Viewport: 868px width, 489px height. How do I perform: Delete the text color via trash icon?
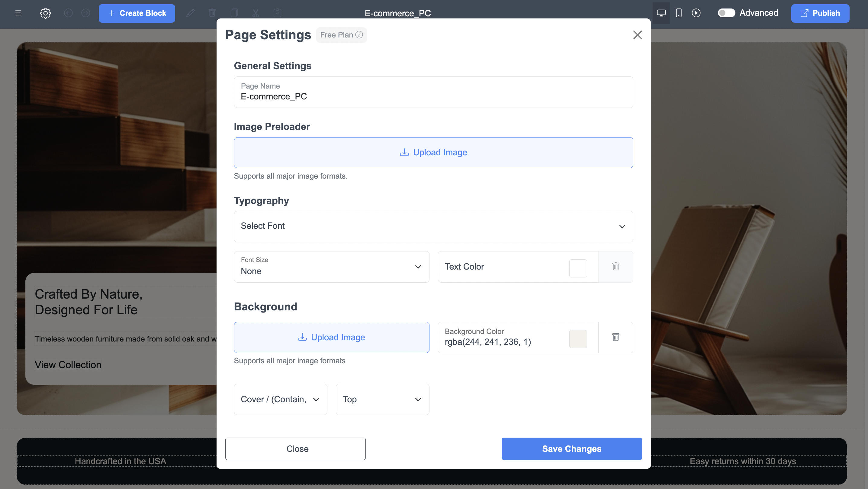(x=615, y=267)
